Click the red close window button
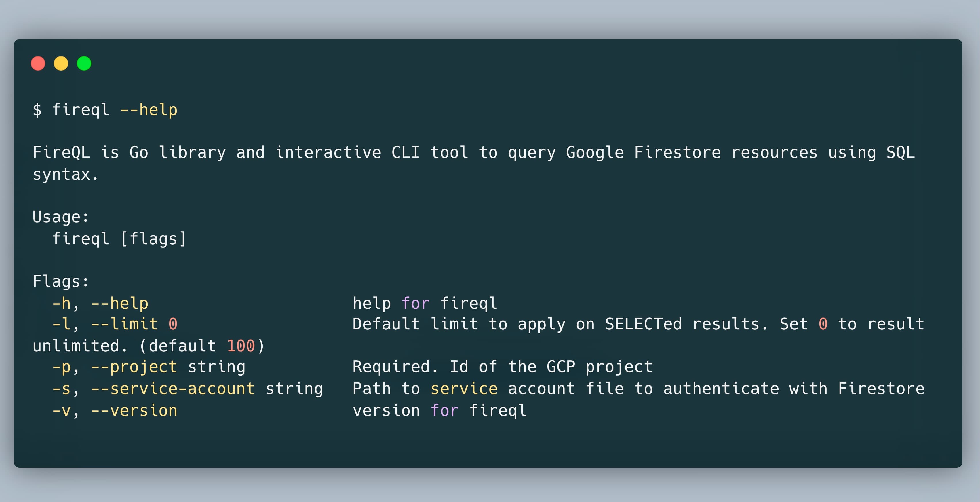 [x=38, y=63]
